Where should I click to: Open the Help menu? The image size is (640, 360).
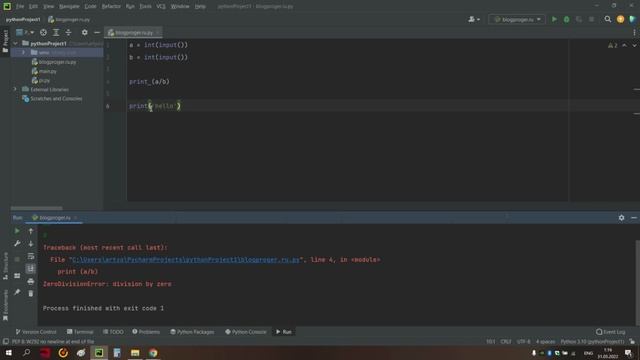point(200,6)
